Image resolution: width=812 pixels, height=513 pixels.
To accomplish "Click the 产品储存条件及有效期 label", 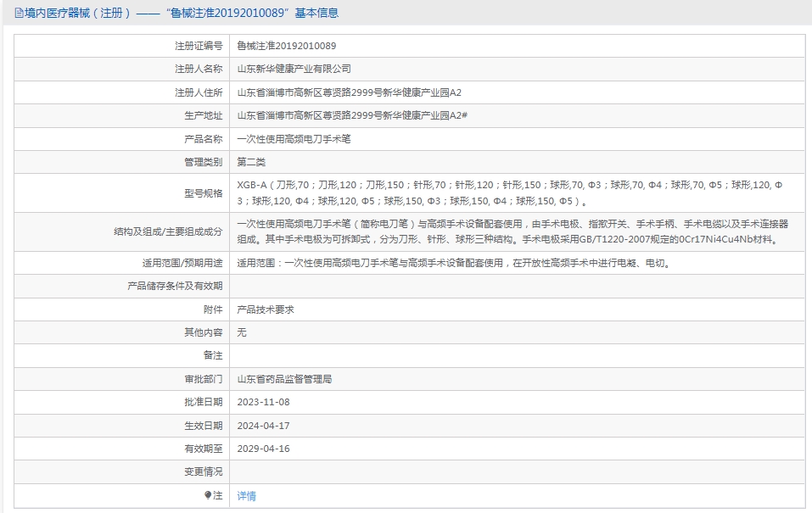I will point(175,286).
